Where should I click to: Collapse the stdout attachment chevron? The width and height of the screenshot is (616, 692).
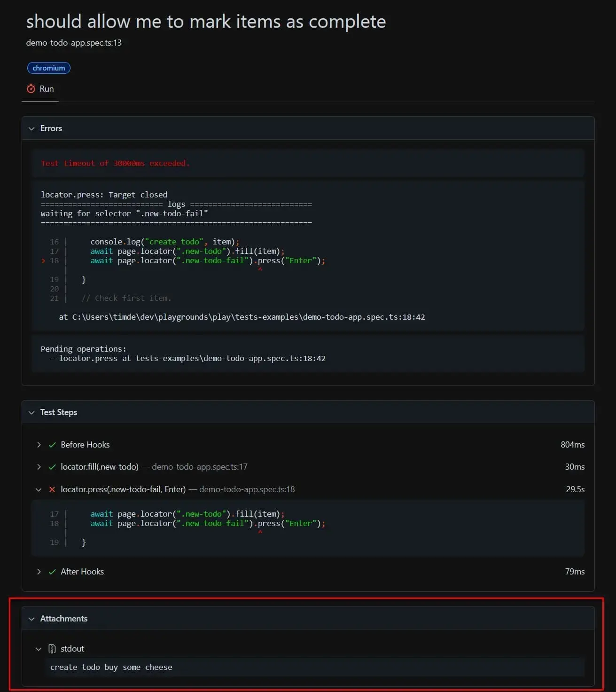point(39,649)
